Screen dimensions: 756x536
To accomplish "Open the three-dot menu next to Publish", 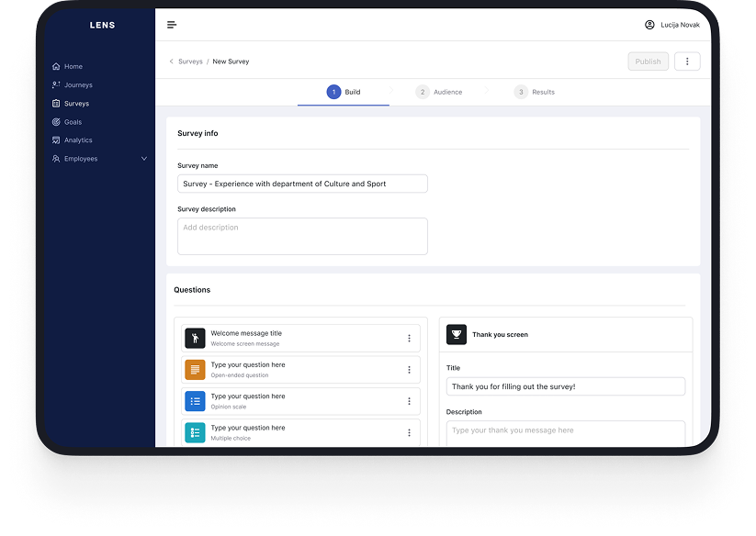I will (687, 61).
